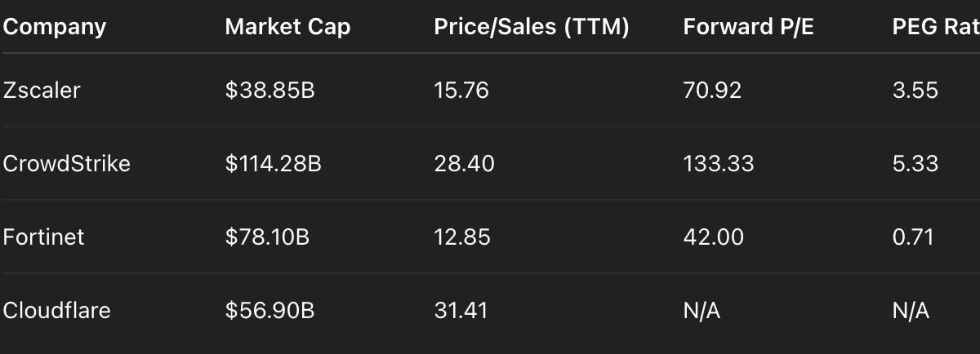
Task: Select the Forward P/E column header
Action: pos(748,27)
